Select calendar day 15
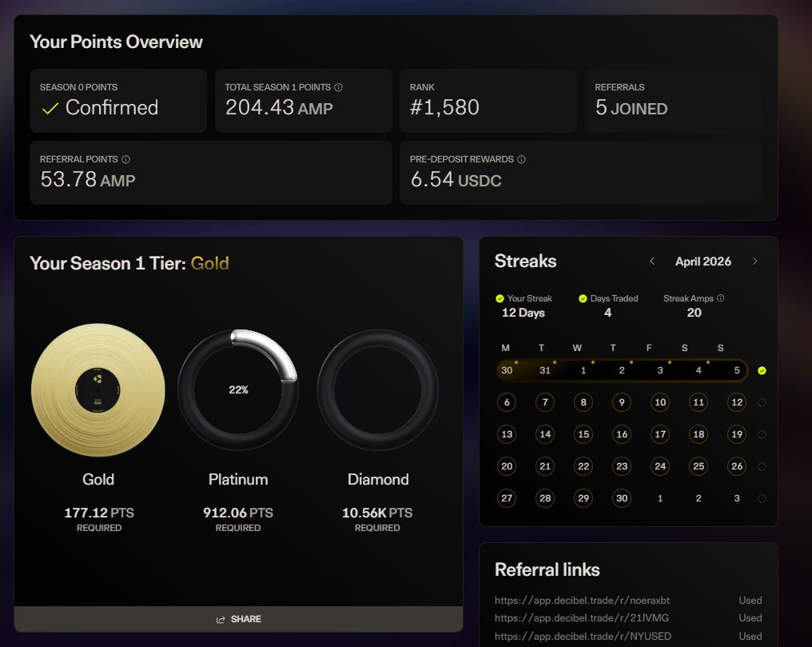 click(x=583, y=434)
